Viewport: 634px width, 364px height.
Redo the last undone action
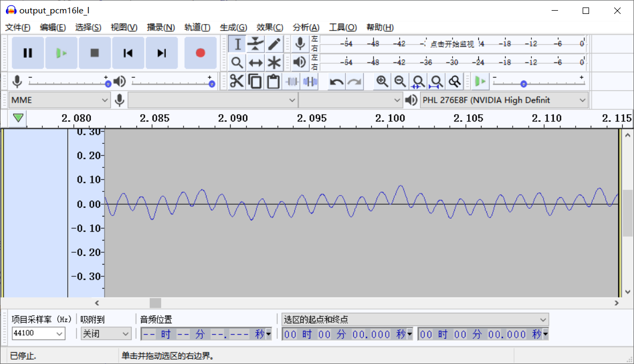(355, 82)
